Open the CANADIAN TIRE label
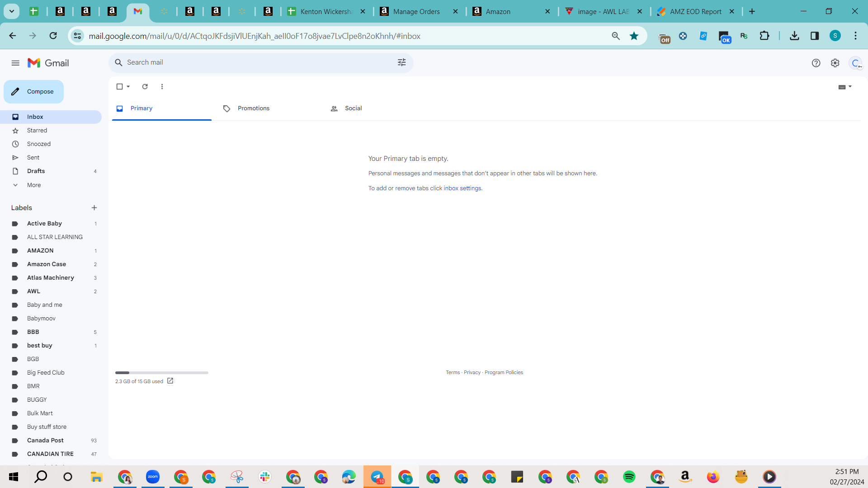Image resolution: width=868 pixels, height=488 pixels. coord(51,454)
